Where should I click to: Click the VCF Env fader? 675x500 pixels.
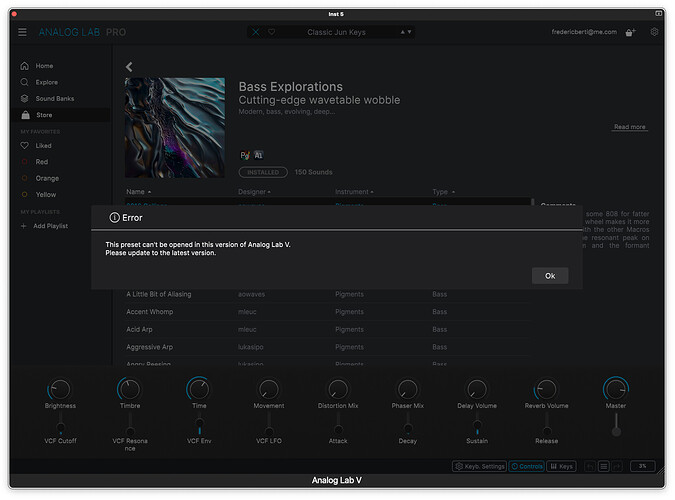point(199,424)
